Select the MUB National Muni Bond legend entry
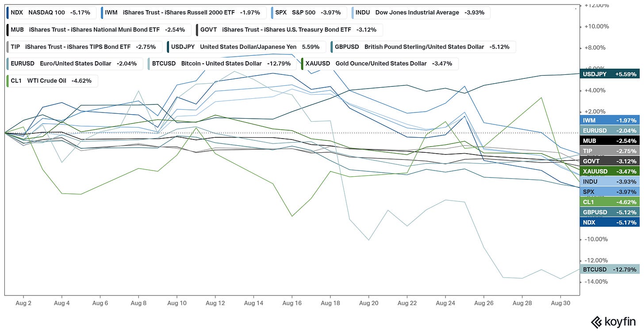This screenshot has width=644, height=333. pos(99,30)
